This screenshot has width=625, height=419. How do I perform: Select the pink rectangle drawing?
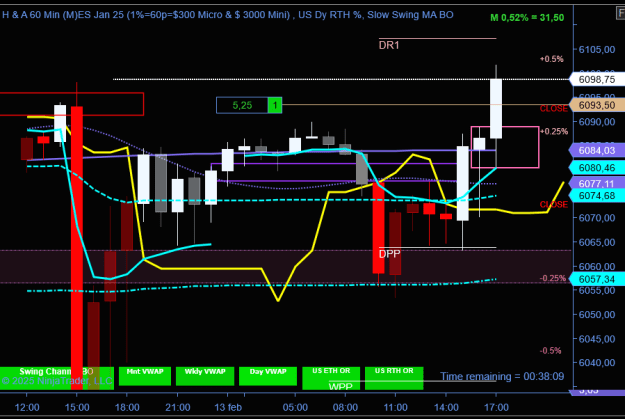click(505, 147)
